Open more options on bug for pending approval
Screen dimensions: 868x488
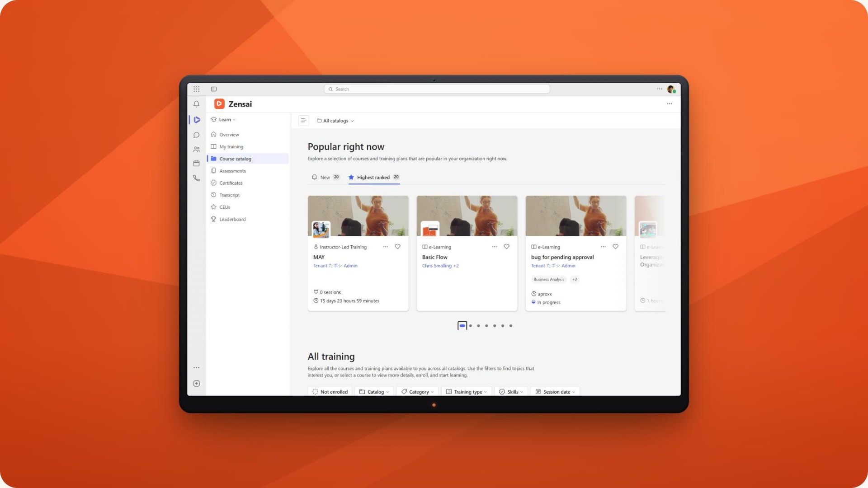coord(603,247)
